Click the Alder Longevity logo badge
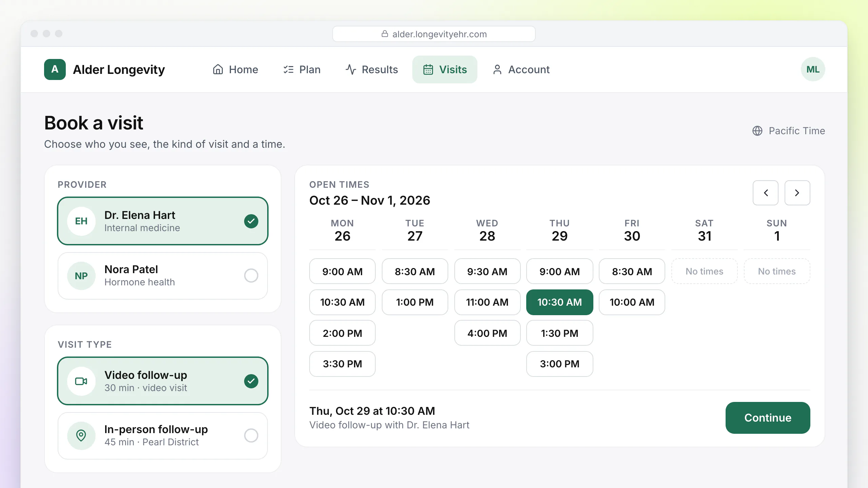The height and width of the screenshot is (488, 868). coord(55,69)
